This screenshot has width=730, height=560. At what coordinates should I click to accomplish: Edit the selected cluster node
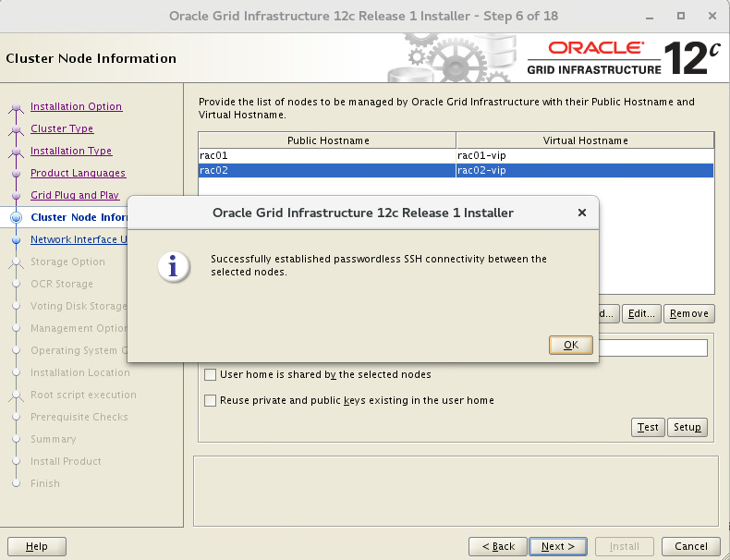point(641,314)
